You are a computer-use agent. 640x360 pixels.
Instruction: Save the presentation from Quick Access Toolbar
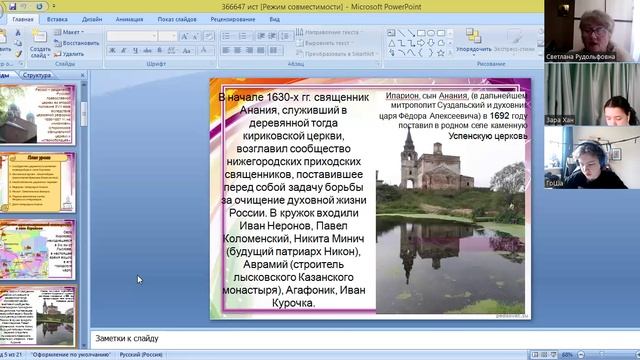click(12, 6)
